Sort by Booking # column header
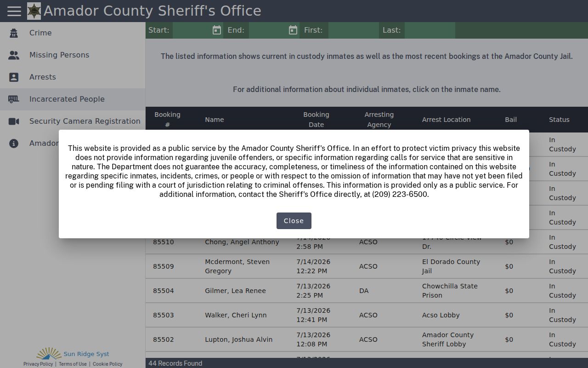588x368 pixels. pos(167,120)
